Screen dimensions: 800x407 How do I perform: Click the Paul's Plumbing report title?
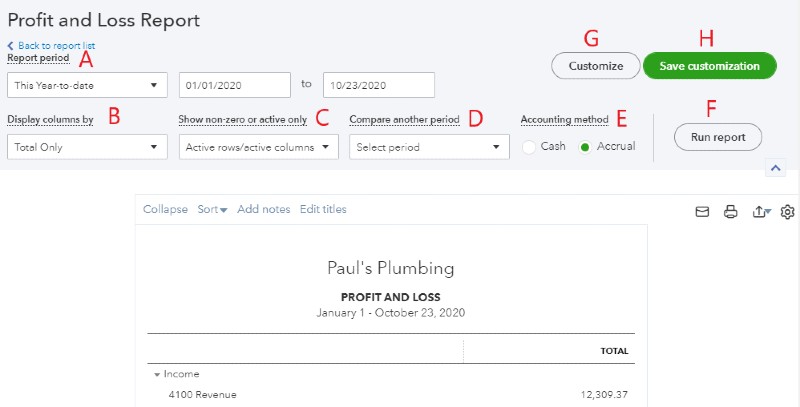[391, 268]
